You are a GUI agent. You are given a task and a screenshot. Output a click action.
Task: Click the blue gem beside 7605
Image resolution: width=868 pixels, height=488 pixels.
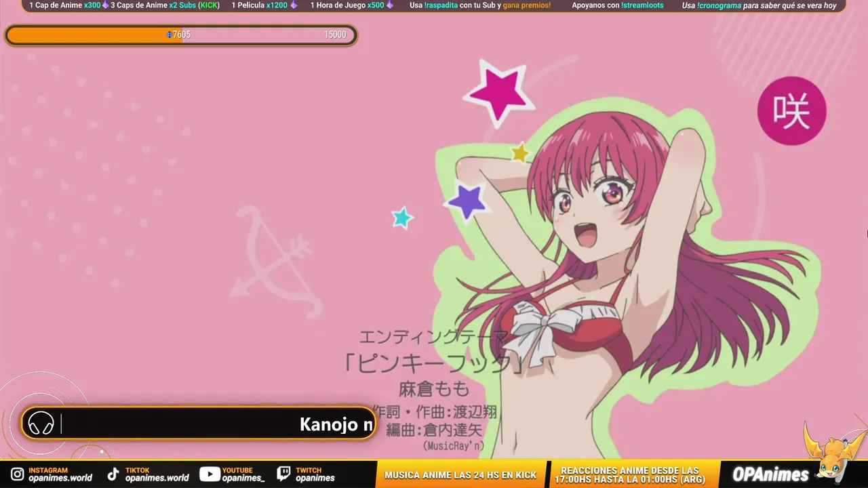(x=170, y=35)
